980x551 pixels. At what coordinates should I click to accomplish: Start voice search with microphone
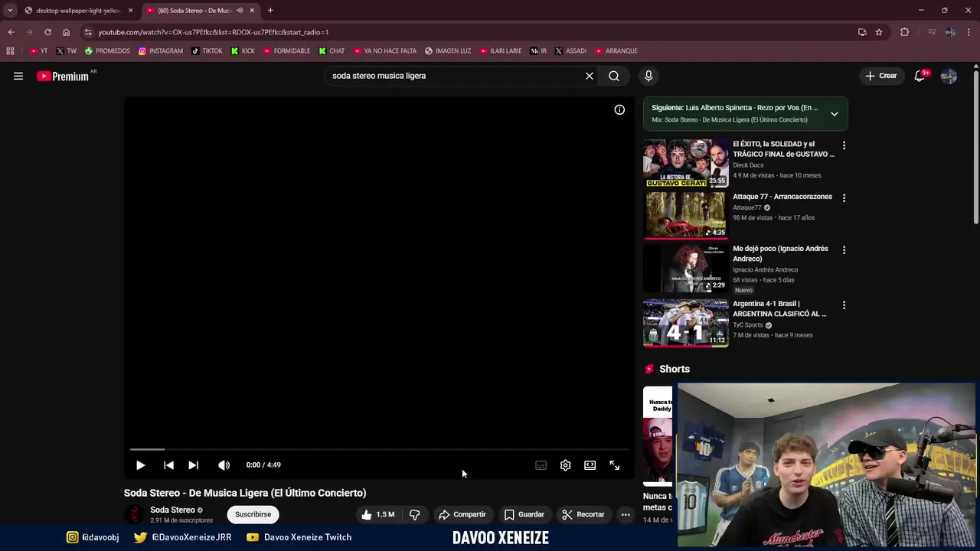pyautogui.click(x=648, y=76)
